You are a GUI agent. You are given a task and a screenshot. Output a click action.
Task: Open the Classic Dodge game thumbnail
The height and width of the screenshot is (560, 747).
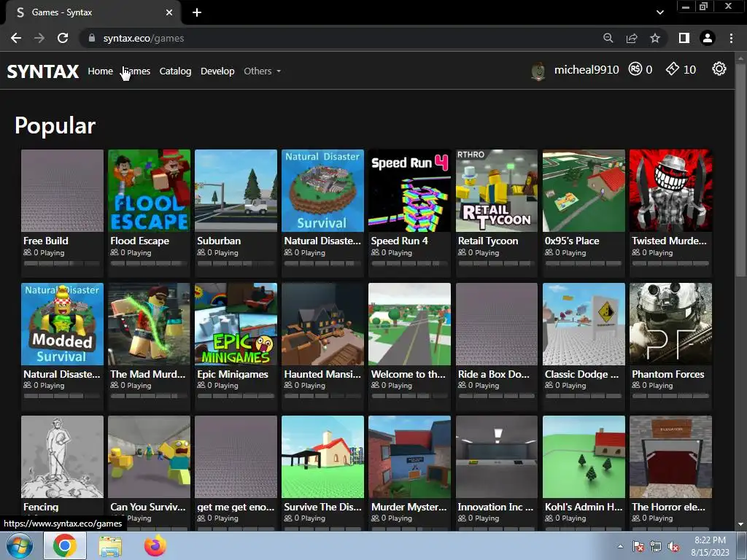[584, 324]
